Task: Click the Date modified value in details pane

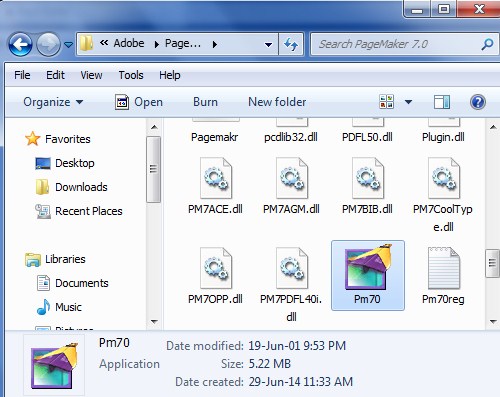Action: (297, 346)
